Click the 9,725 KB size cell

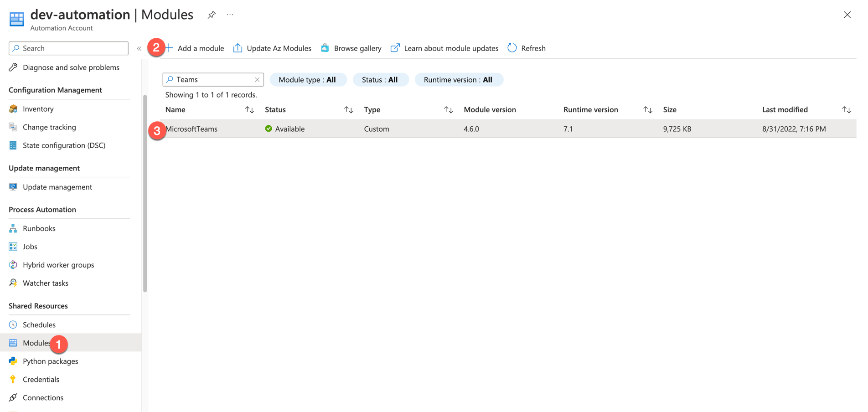click(x=677, y=129)
